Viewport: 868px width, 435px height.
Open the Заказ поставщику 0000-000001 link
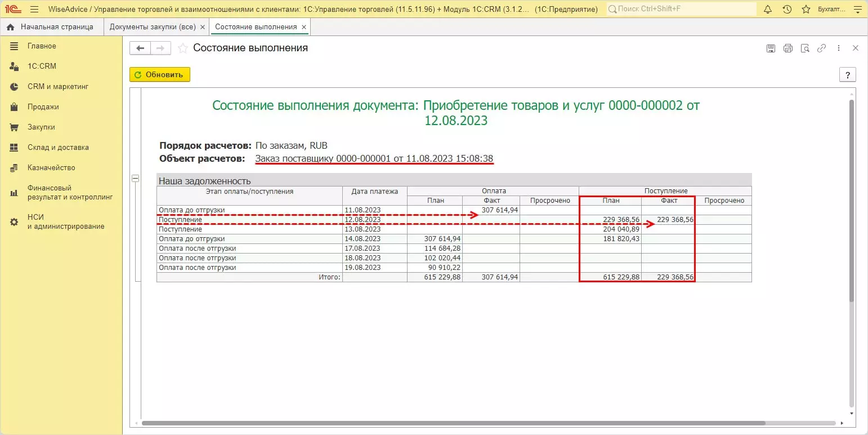(x=374, y=159)
